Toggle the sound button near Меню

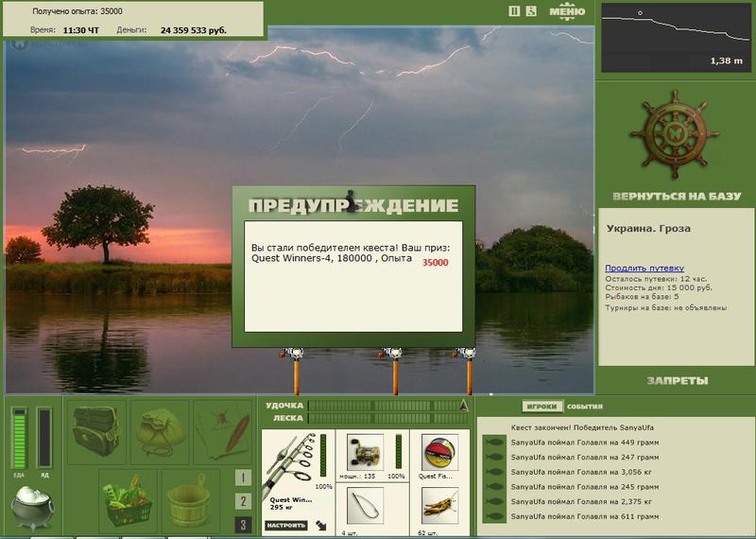(531, 11)
